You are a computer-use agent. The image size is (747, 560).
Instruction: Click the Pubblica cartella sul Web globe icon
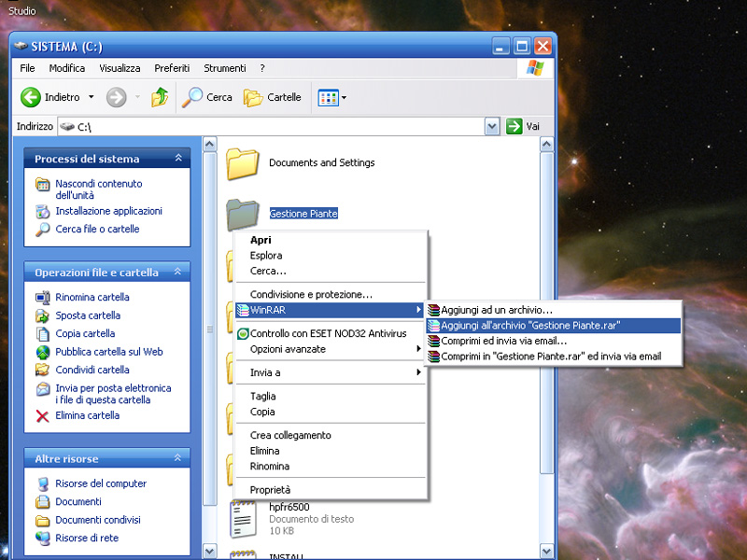(x=43, y=352)
